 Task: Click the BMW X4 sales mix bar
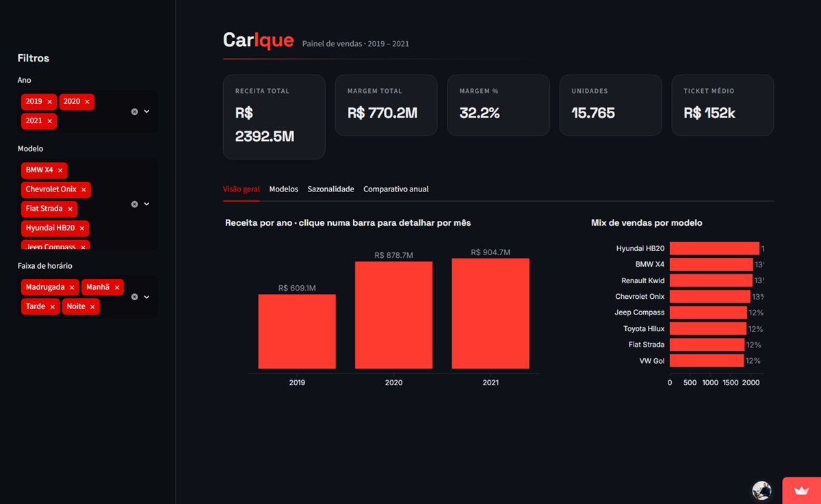point(712,264)
